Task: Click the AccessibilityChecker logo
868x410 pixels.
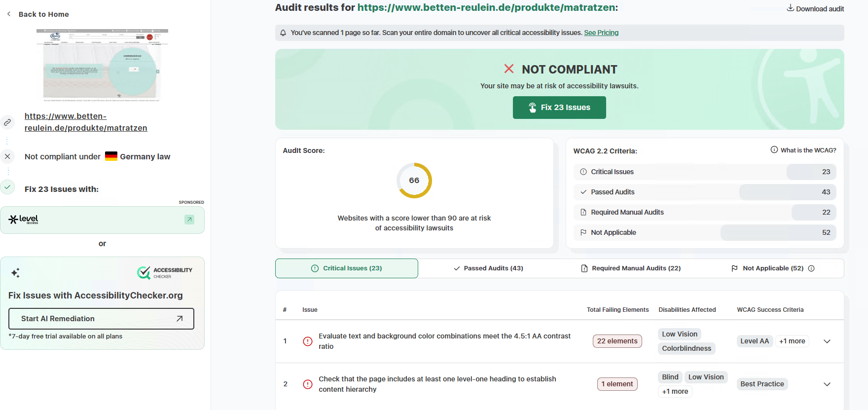Action: click(165, 273)
